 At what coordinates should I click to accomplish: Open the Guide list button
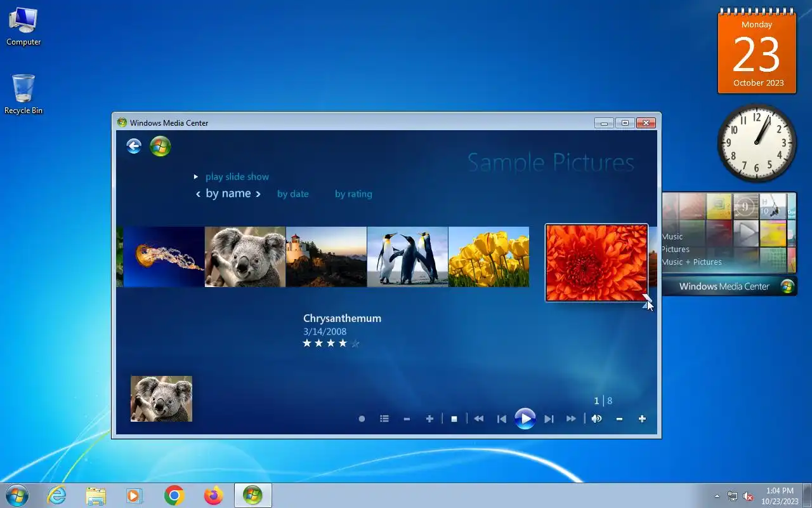[384, 418]
